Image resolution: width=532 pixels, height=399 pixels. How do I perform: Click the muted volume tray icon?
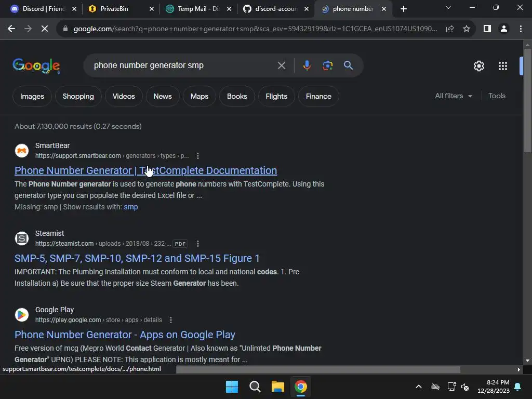point(465,387)
